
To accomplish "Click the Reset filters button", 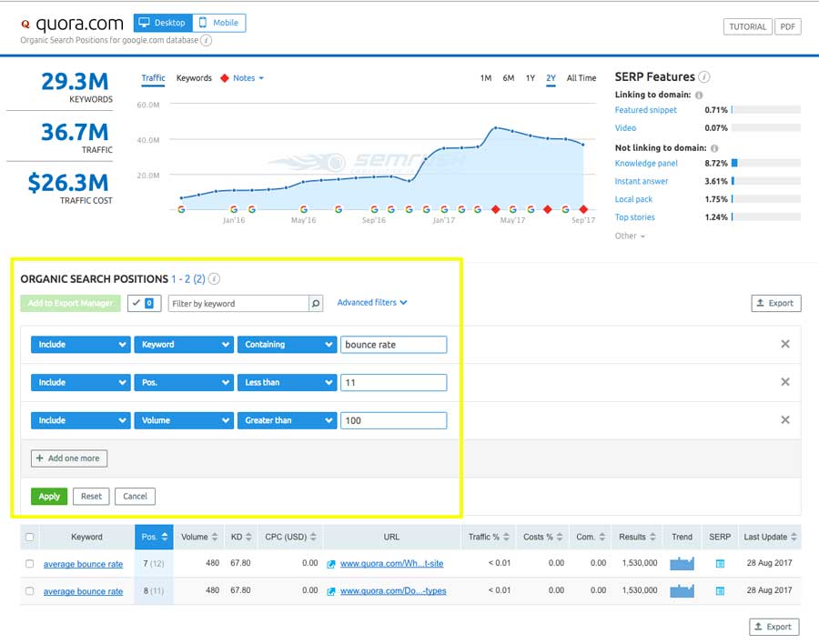I will [91, 496].
